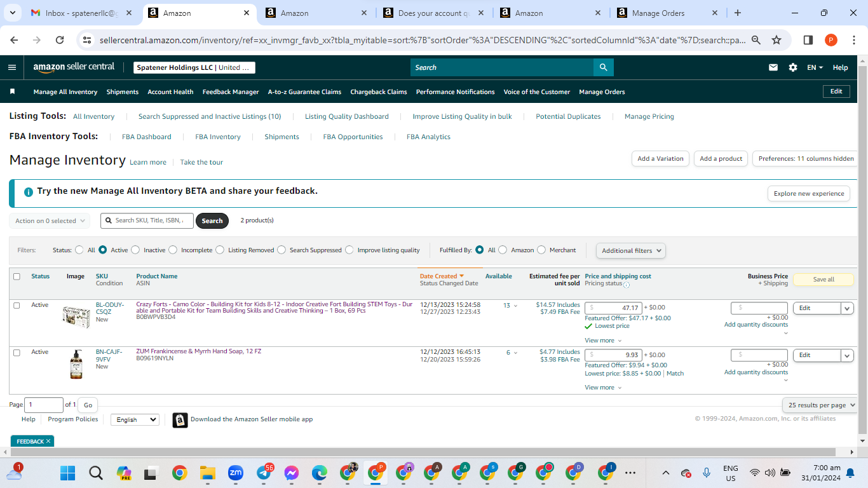Open the EN language dropdown in the header

tap(815, 67)
